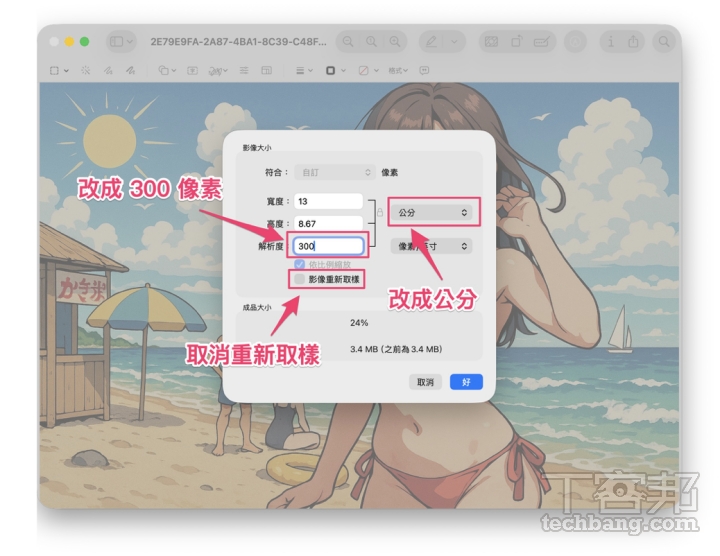Open the Adjust Color sliders icon
This screenshot has height=556, width=720.
tap(244, 70)
